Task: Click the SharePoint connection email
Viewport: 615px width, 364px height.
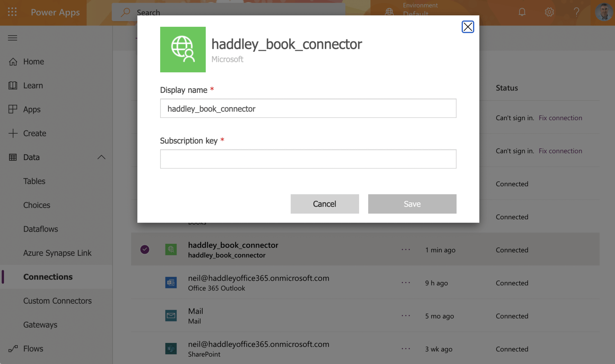Action: 259,344
